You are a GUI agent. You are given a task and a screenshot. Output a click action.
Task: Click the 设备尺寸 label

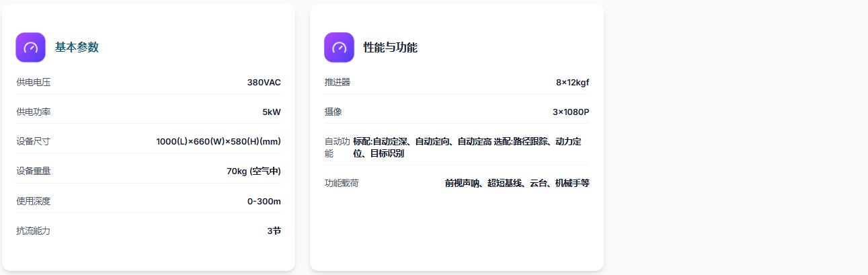click(34, 141)
